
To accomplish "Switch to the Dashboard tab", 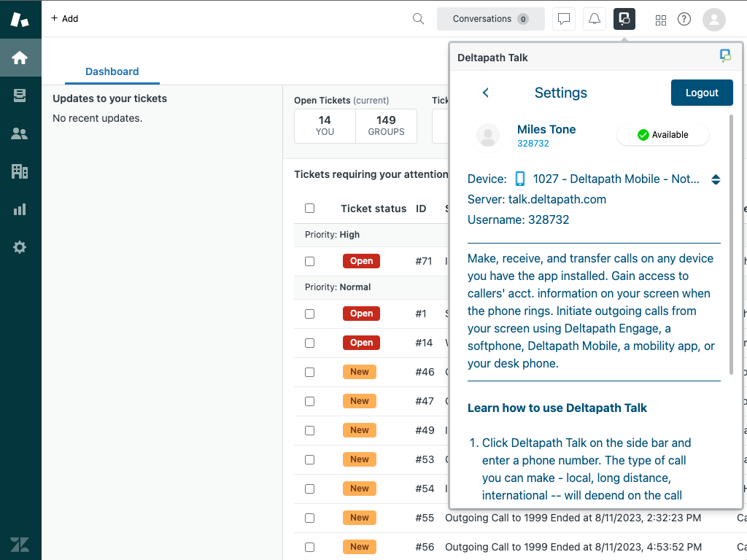I will coord(112,71).
